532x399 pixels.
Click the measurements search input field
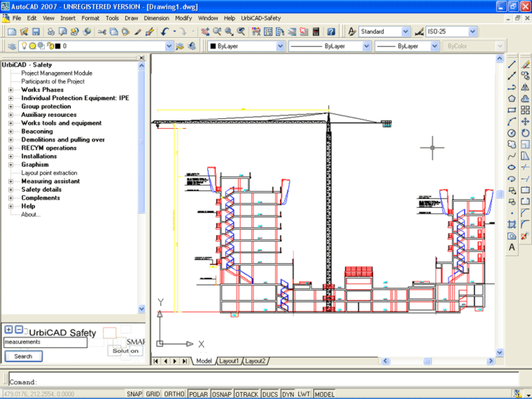point(45,342)
